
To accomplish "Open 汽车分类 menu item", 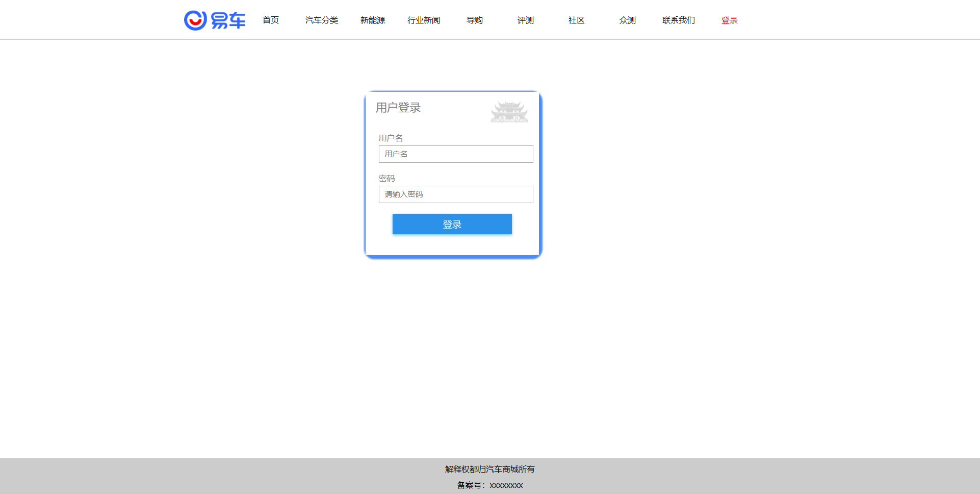I will (322, 20).
